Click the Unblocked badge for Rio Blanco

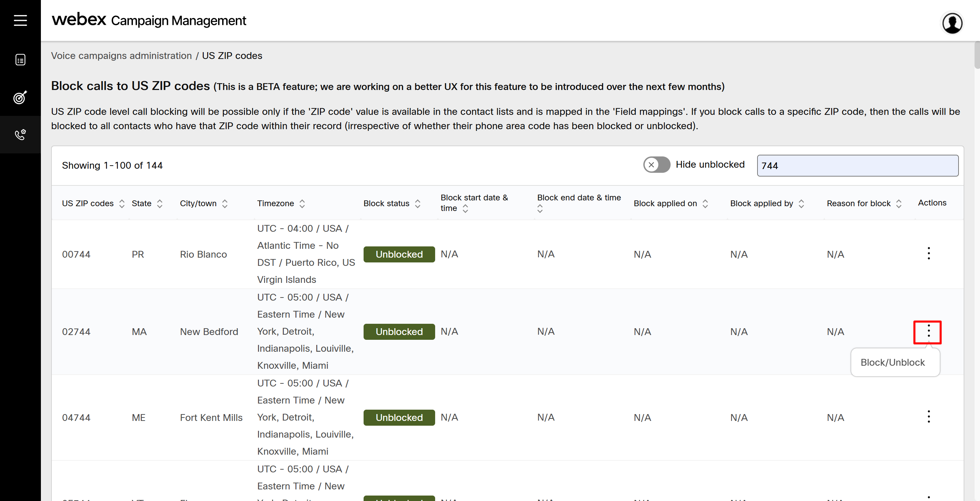(x=399, y=254)
